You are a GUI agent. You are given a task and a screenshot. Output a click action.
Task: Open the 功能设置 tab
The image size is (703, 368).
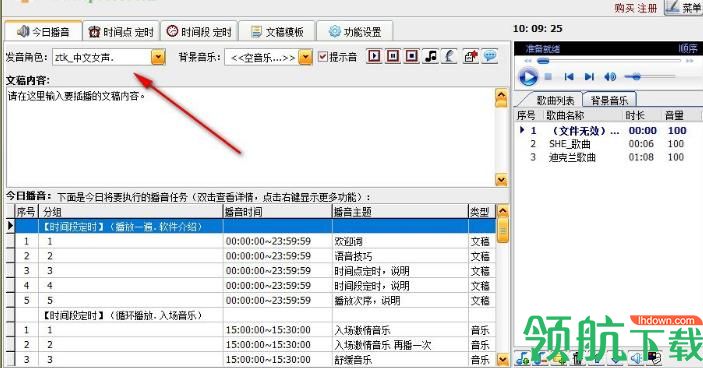point(355,31)
